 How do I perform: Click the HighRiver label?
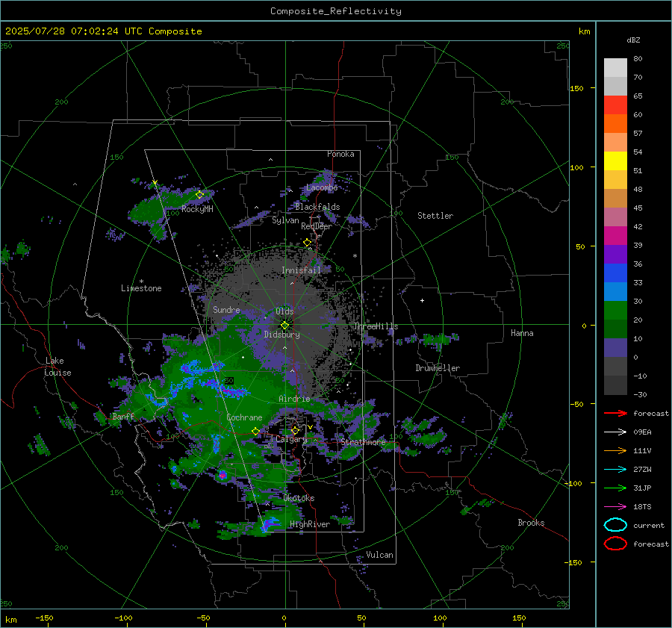310,525
